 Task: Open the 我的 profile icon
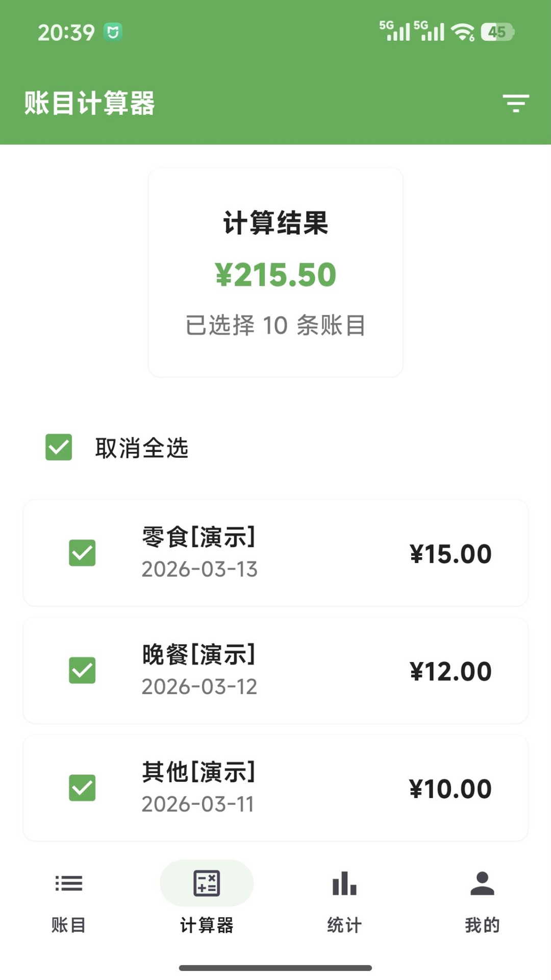[x=482, y=884]
